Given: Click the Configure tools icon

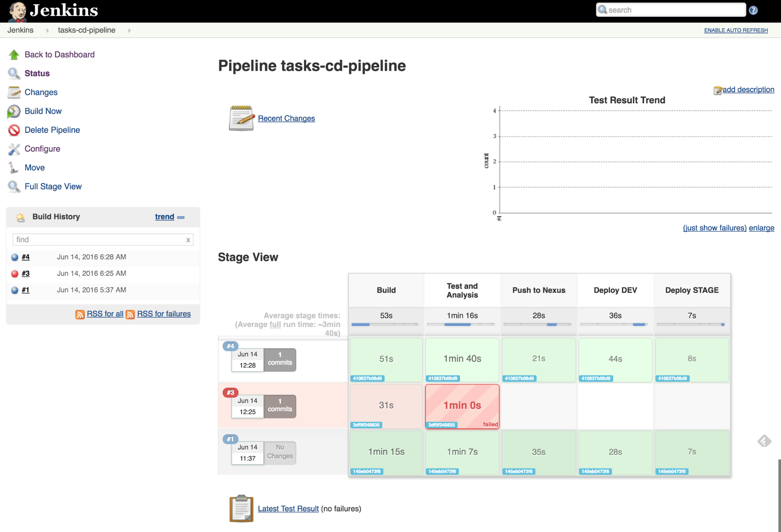Looking at the screenshot, I should tap(14, 149).
